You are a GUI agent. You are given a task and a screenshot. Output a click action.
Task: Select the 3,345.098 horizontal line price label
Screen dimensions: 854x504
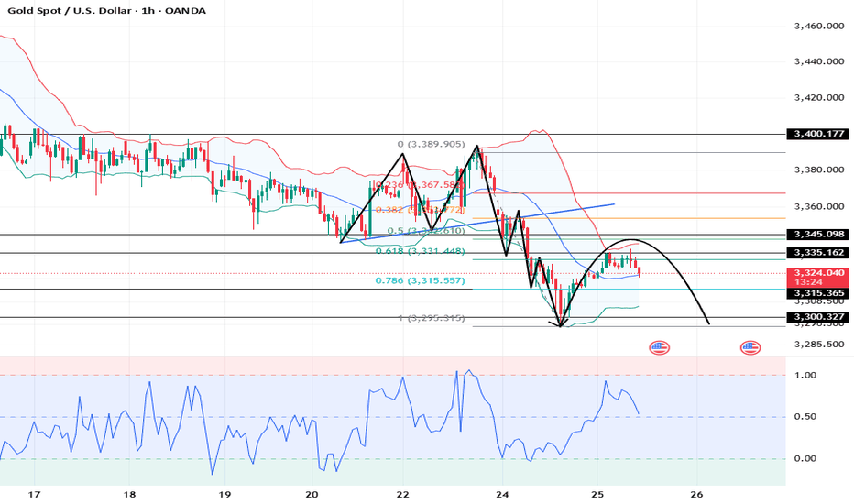818,235
